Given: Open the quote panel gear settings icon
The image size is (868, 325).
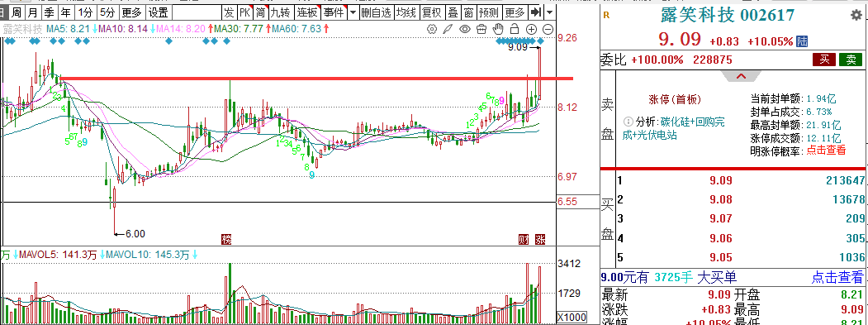Looking at the screenshot, I should tap(856, 15).
